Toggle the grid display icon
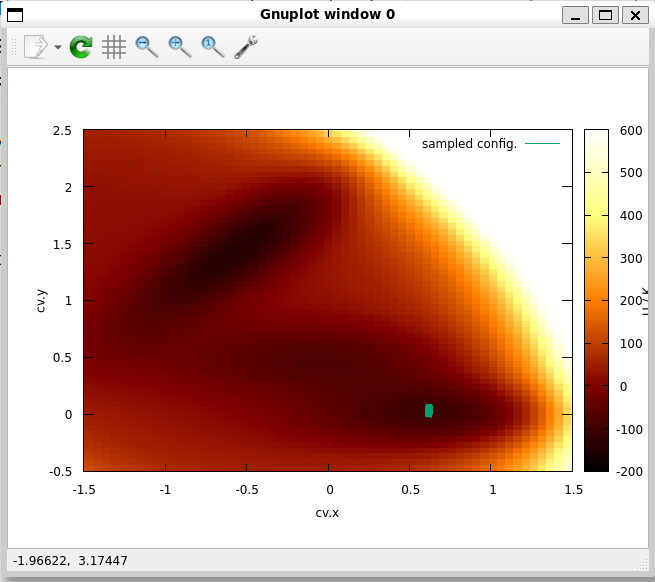This screenshot has width=655, height=582. coord(114,47)
